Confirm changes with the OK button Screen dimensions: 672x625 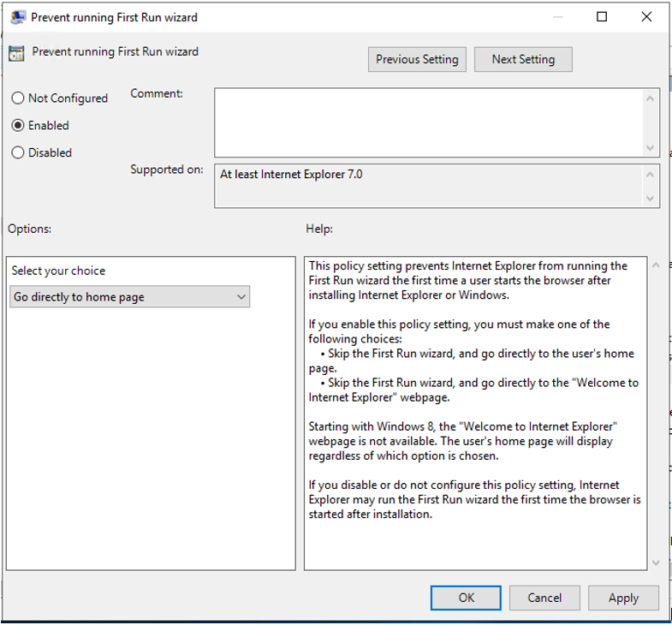[x=466, y=598]
